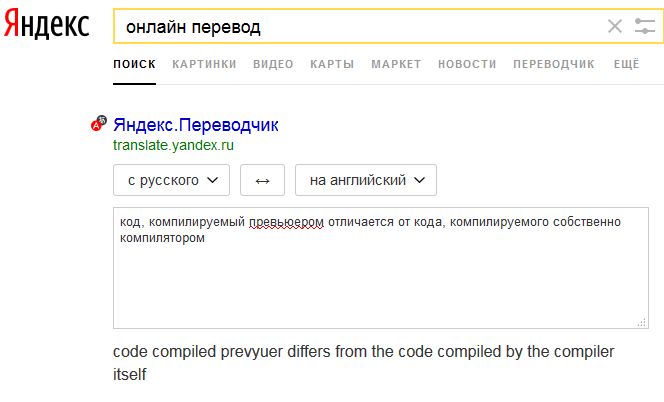Switch to the Картинки tab

204,64
